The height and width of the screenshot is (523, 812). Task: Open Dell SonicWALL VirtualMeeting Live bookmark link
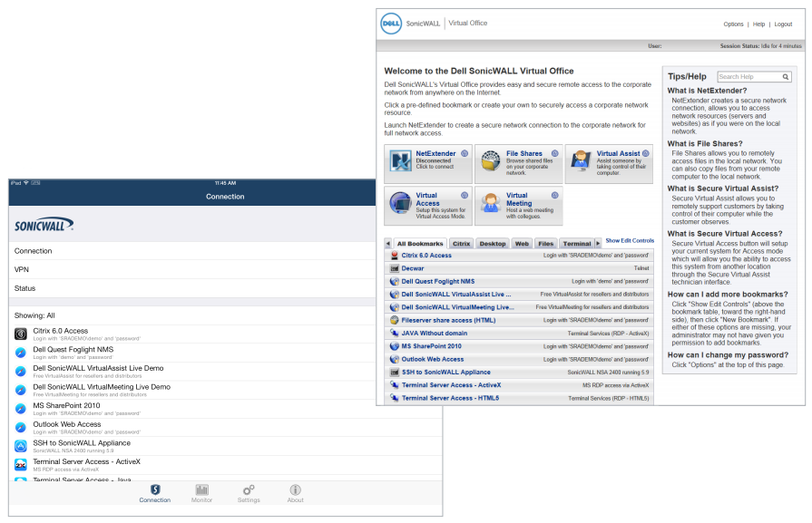pyautogui.click(x=458, y=307)
